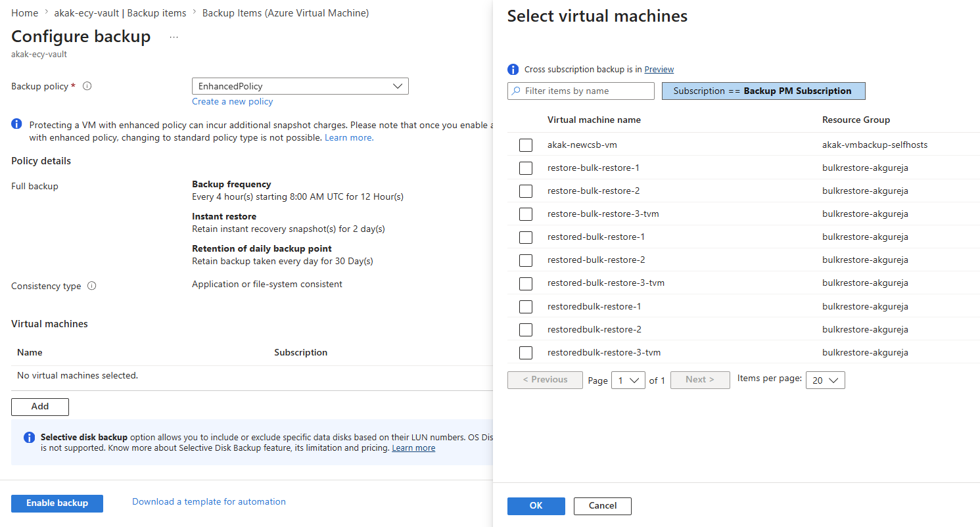Select the akak-newcsb-vm name text
Screen dimensions: 980x527
tap(582, 145)
